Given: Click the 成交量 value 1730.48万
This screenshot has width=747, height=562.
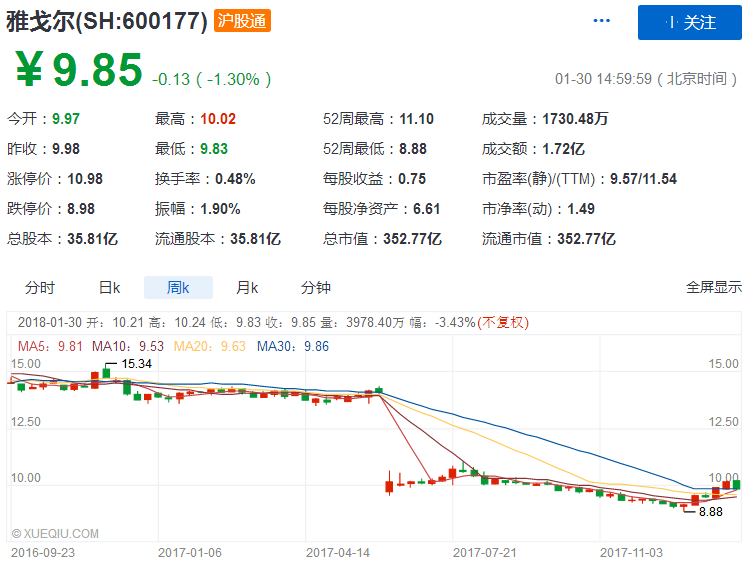Looking at the screenshot, I should coord(575,119).
